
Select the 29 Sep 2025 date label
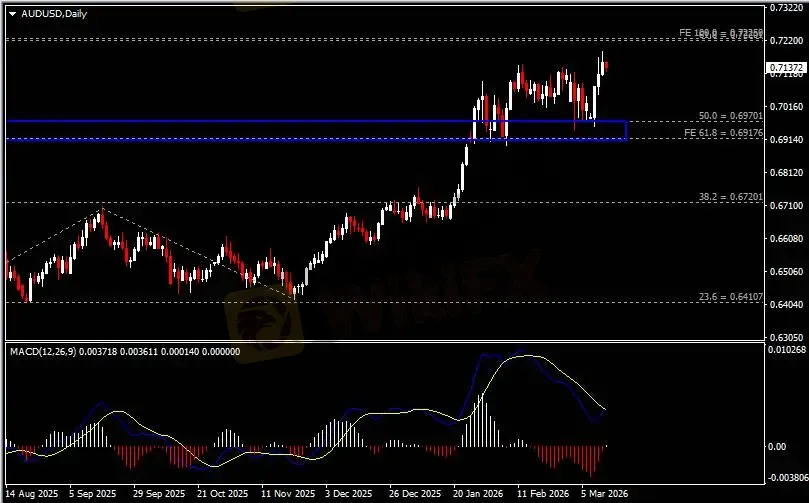(158, 494)
